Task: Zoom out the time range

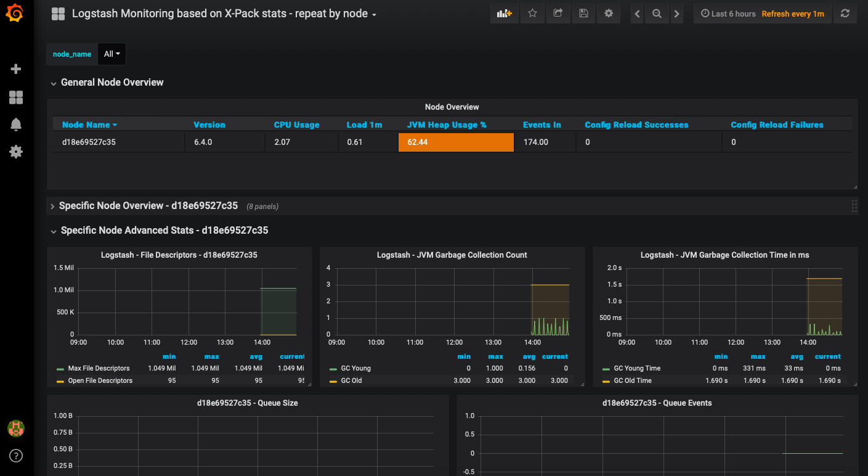Action: (657, 14)
